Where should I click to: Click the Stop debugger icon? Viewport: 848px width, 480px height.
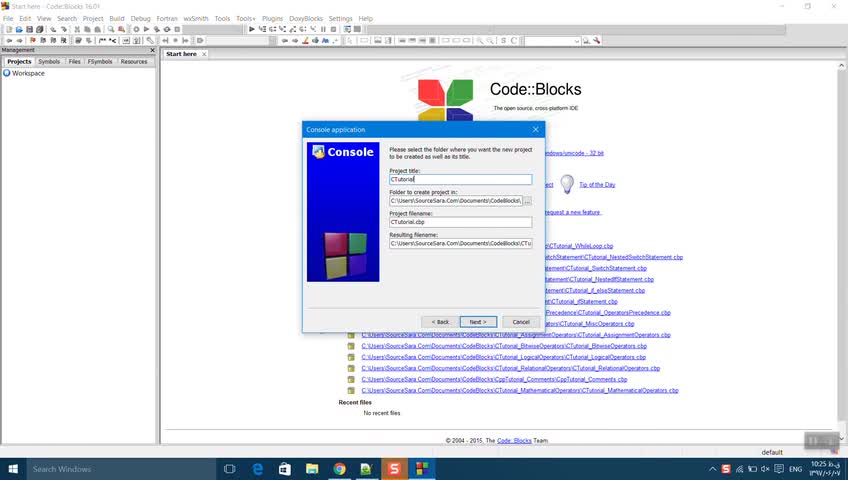pyautogui.click(x=334, y=29)
